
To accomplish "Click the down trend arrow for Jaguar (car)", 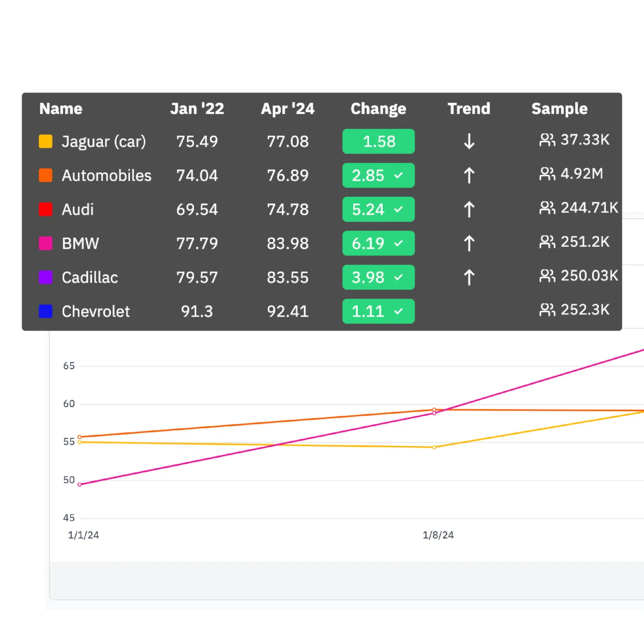I will click(x=469, y=141).
